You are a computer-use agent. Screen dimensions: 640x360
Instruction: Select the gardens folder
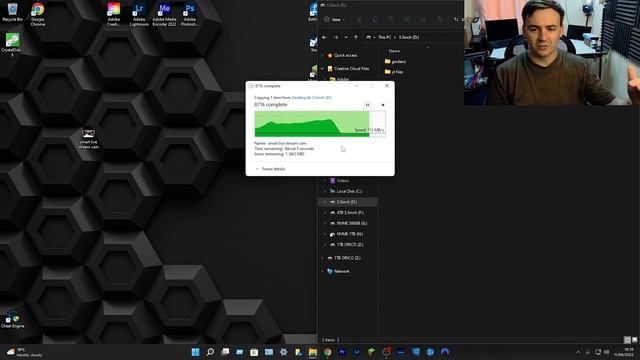[395, 62]
